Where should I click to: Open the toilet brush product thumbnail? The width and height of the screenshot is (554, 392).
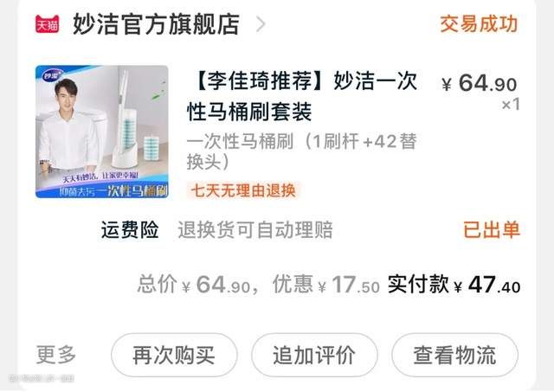(102, 132)
